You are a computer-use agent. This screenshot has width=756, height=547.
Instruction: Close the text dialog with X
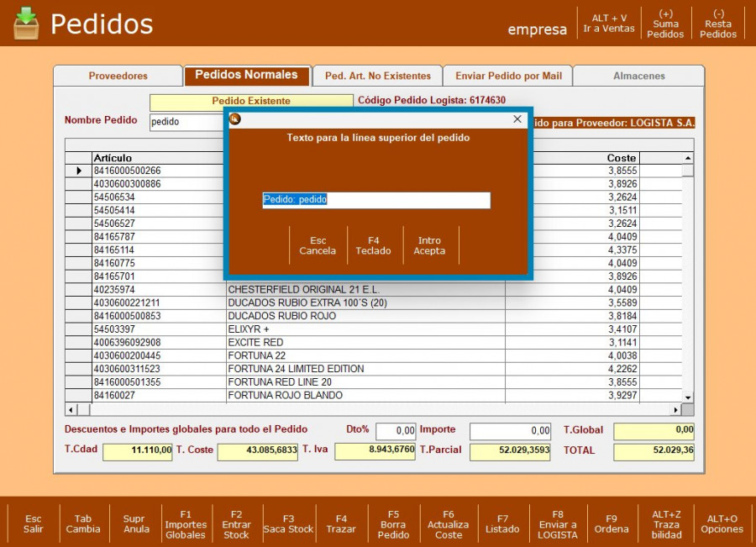[x=517, y=119]
